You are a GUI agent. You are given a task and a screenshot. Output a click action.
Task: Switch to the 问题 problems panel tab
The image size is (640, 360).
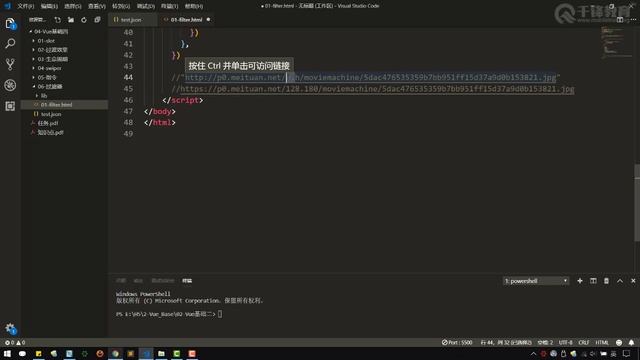pos(121,281)
